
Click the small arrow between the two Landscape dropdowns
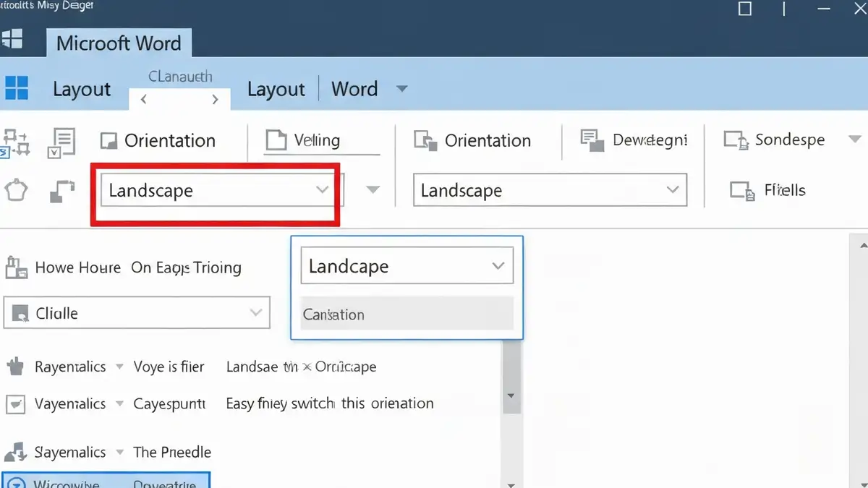tap(373, 190)
